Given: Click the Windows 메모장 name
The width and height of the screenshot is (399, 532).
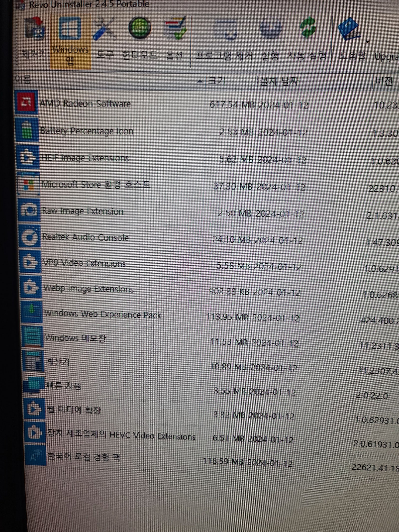Looking at the screenshot, I should coord(75,338).
